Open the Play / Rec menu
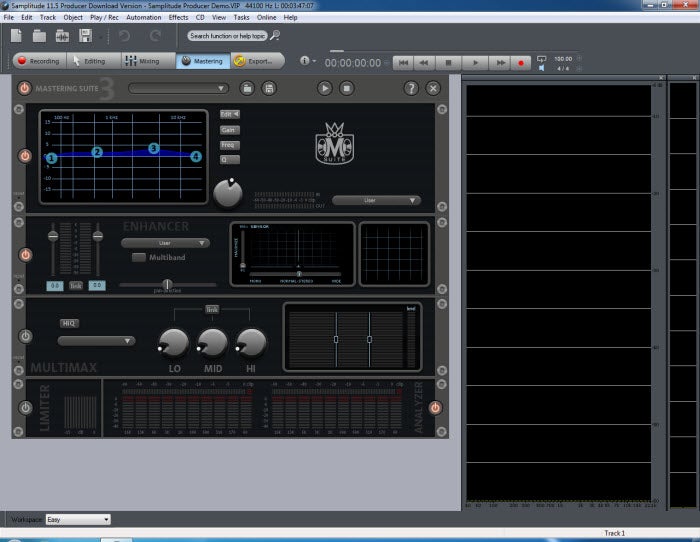Image resolution: width=700 pixels, height=542 pixels. (104, 17)
